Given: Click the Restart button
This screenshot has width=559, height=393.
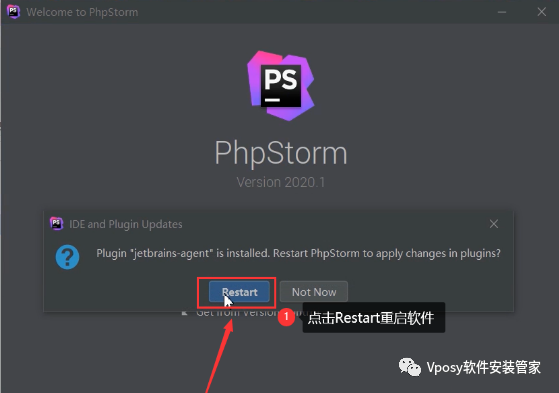Looking at the screenshot, I should pyautogui.click(x=239, y=292).
